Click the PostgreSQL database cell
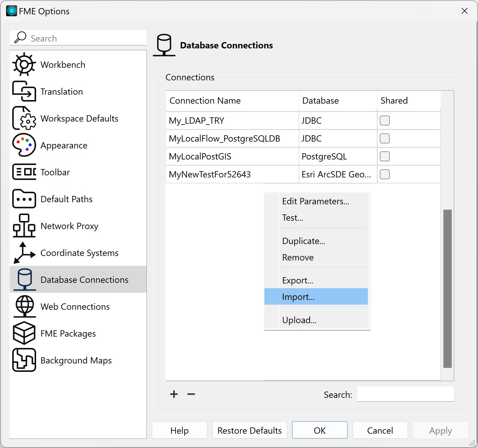This screenshot has width=478, height=448. (x=338, y=157)
